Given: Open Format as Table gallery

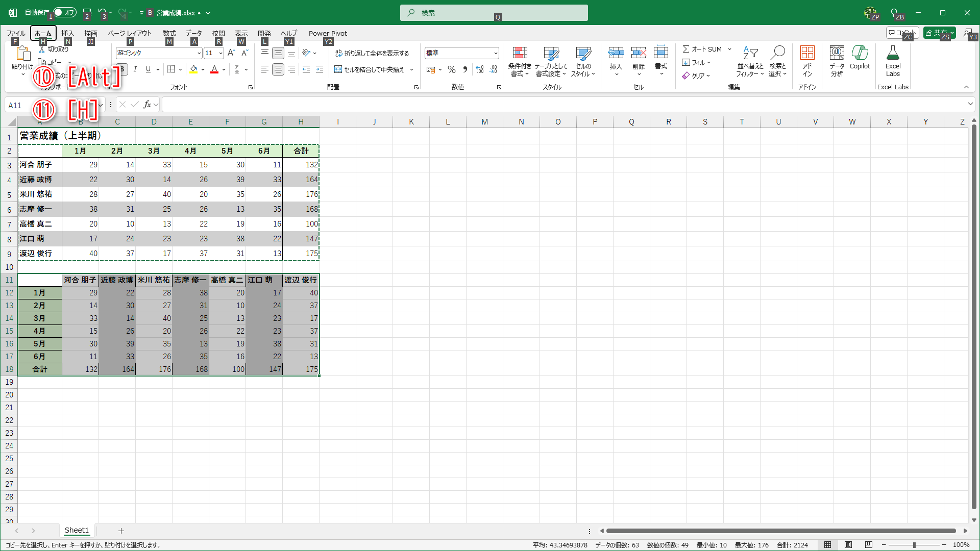Looking at the screenshot, I should point(551,61).
